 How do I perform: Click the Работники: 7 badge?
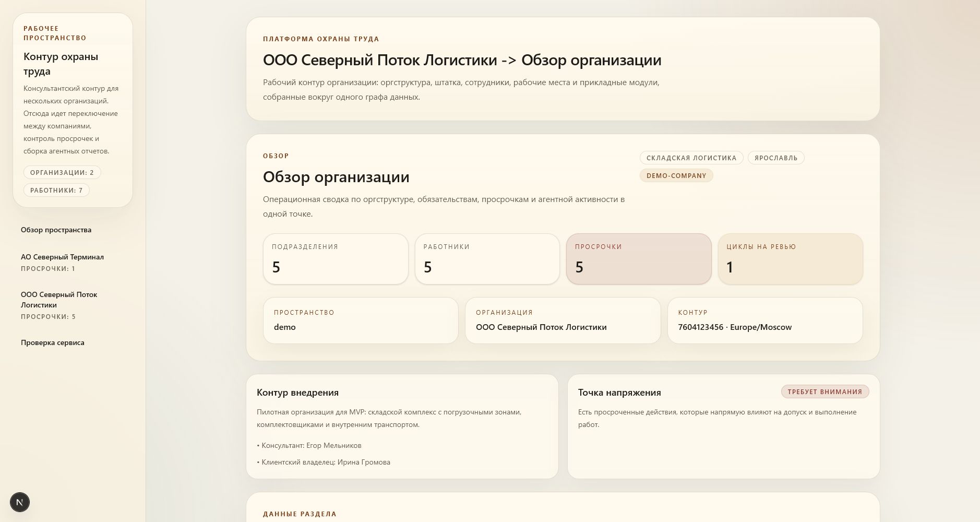click(56, 190)
